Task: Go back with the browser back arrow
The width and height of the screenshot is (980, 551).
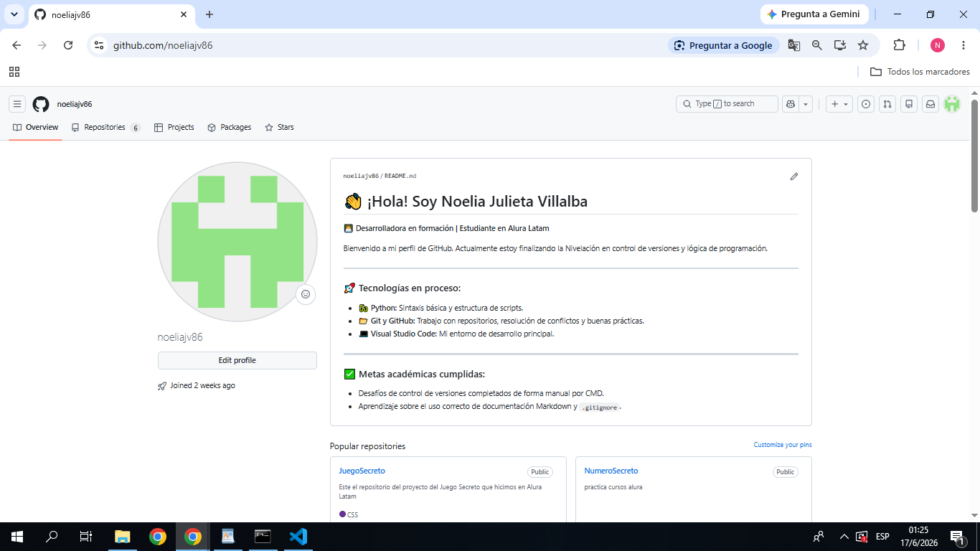Action: pos(17,45)
